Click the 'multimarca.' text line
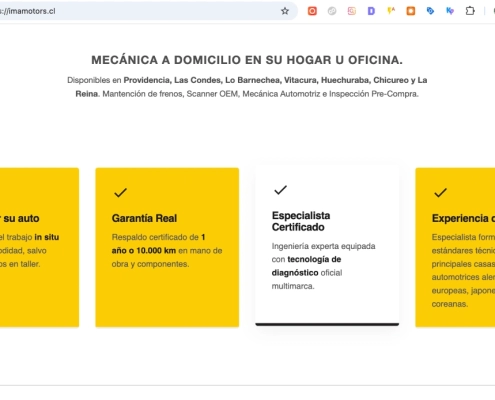495x400 pixels. 293,286
